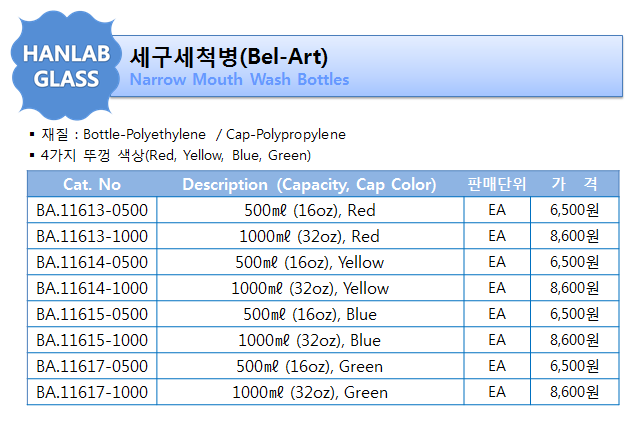Screen dimensions: 644x430
Task: Select catalog number BA.11615-1000
Action: [x=92, y=340]
